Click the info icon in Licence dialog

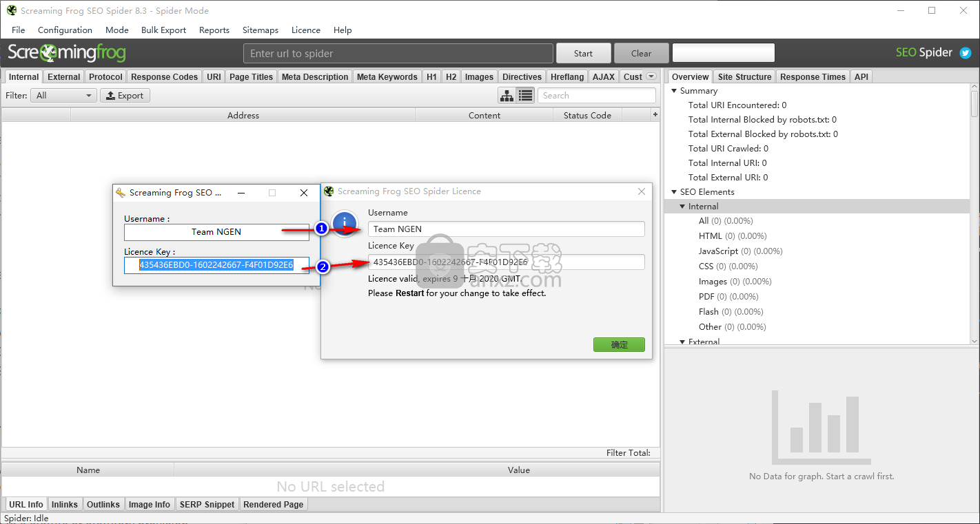point(345,223)
